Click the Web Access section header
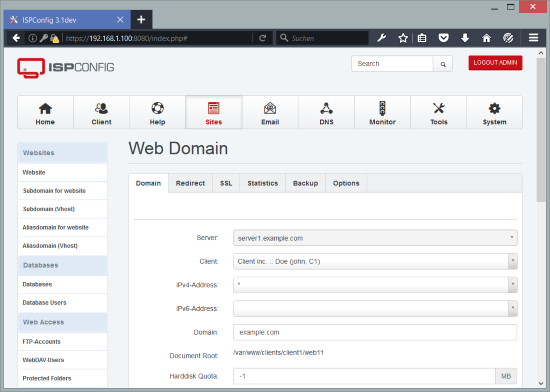 [62, 322]
